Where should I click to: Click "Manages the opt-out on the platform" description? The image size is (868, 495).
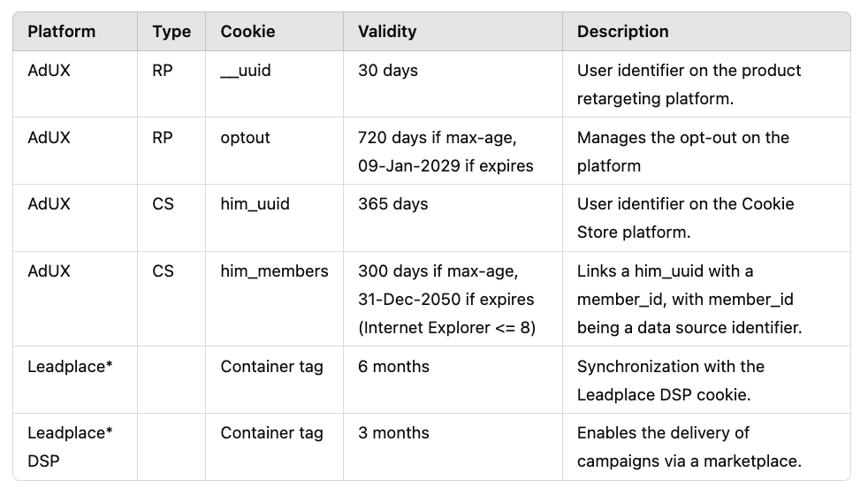click(x=682, y=151)
